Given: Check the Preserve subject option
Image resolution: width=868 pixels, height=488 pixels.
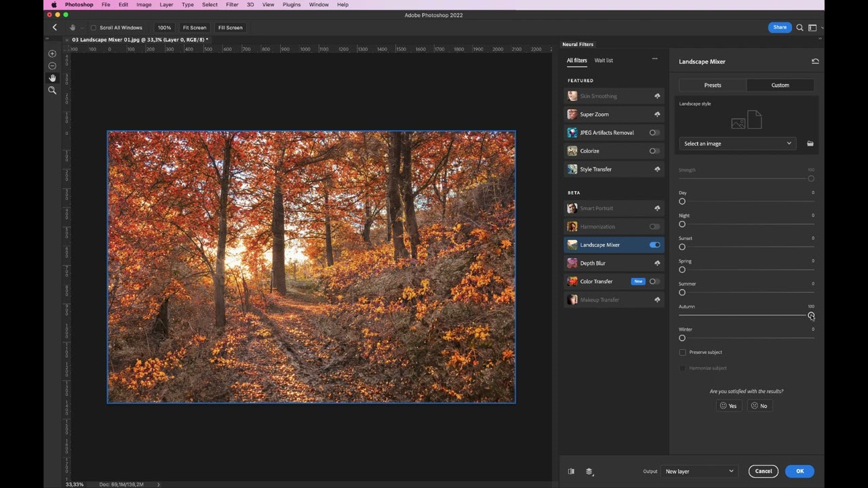Looking at the screenshot, I should pyautogui.click(x=683, y=352).
